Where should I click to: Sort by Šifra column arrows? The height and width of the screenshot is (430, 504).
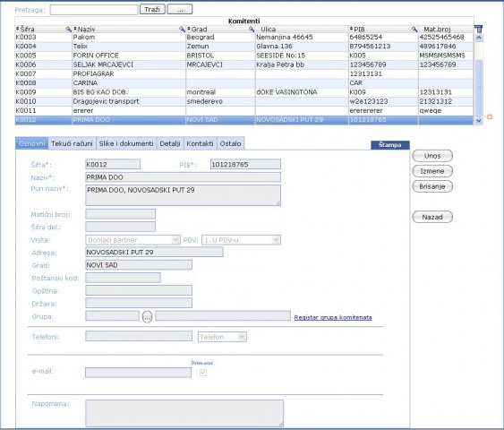[18, 29]
